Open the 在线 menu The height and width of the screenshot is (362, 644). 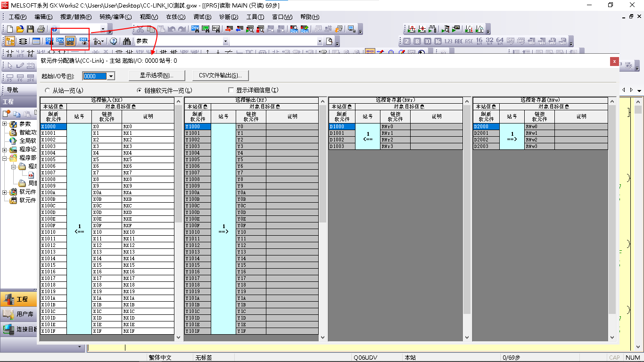pyautogui.click(x=175, y=17)
